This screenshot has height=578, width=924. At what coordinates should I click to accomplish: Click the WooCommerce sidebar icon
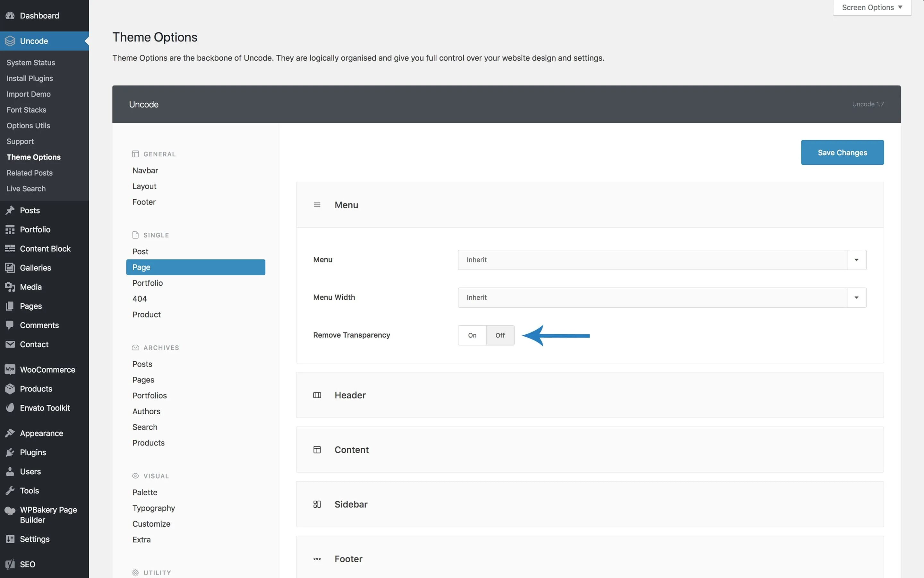pyautogui.click(x=10, y=369)
